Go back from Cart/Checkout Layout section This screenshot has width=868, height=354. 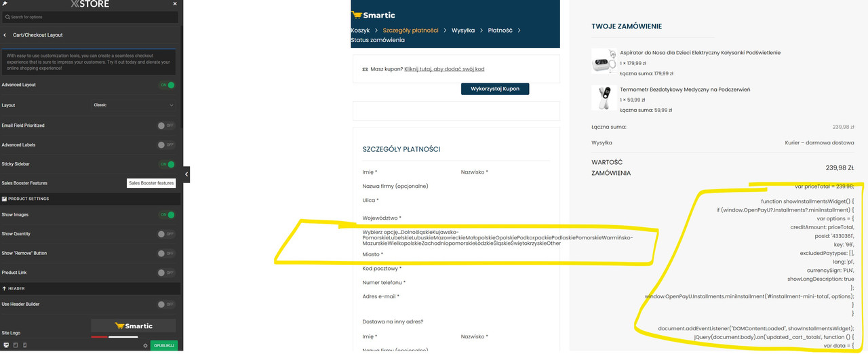5,35
